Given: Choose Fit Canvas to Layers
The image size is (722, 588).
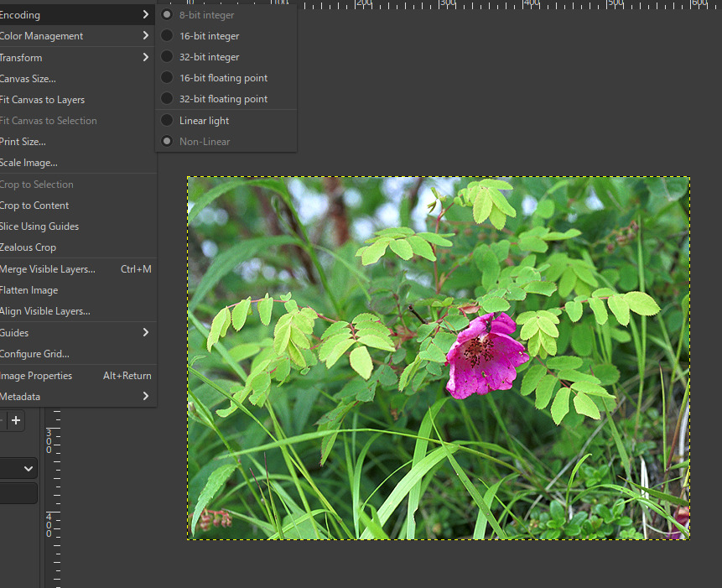Looking at the screenshot, I should tap(43, 100).
